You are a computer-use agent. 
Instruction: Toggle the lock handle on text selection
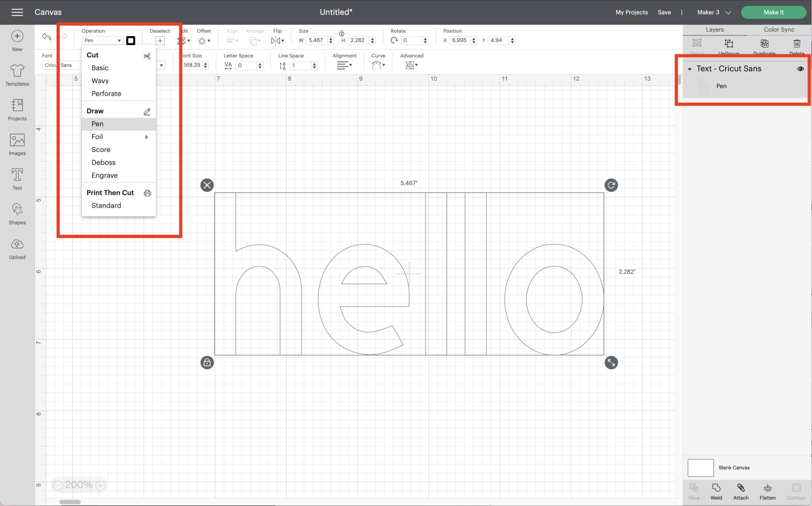click(x=207, y=362)
